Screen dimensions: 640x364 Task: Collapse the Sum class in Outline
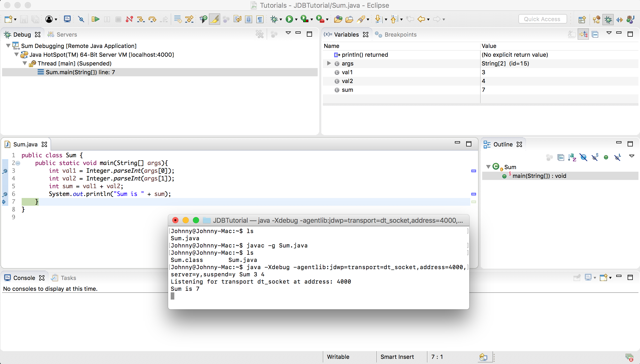(488, 167)
